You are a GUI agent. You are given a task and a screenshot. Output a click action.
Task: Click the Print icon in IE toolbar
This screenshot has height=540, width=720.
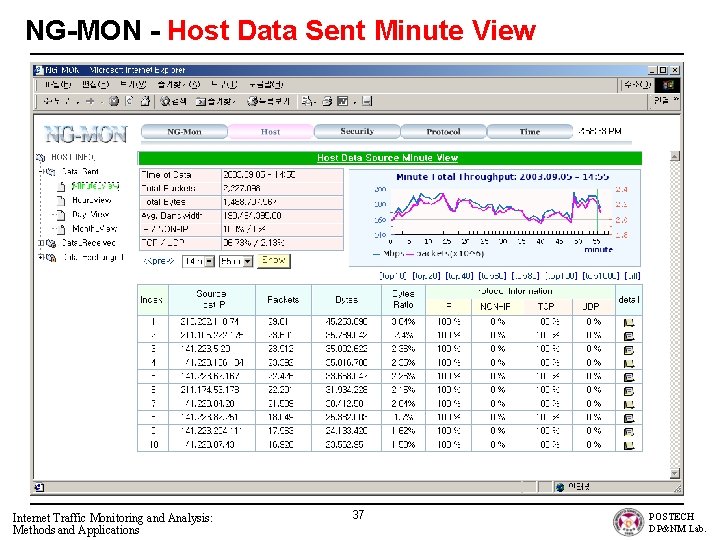(x=327, y=101)
